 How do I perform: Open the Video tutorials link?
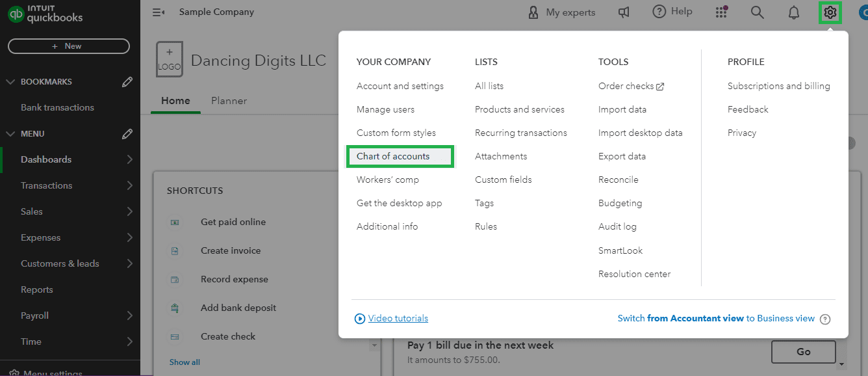pos(398,318)
